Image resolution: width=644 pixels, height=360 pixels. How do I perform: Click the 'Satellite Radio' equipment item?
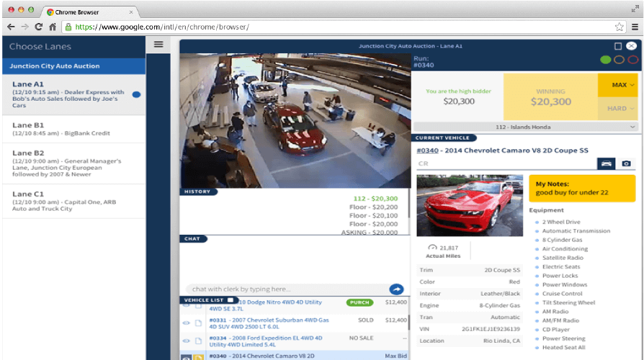[563, 258]
